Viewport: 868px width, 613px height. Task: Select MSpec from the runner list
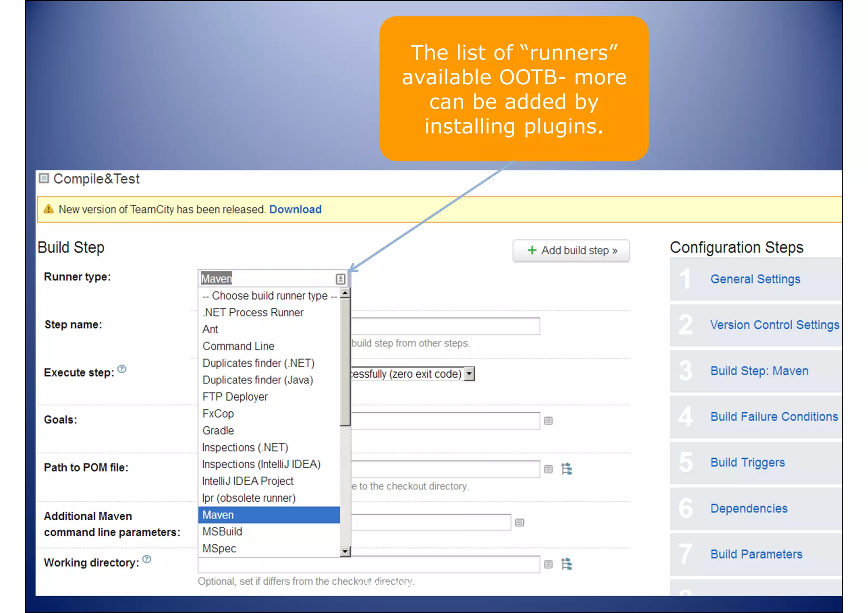(x=269, y=549)
